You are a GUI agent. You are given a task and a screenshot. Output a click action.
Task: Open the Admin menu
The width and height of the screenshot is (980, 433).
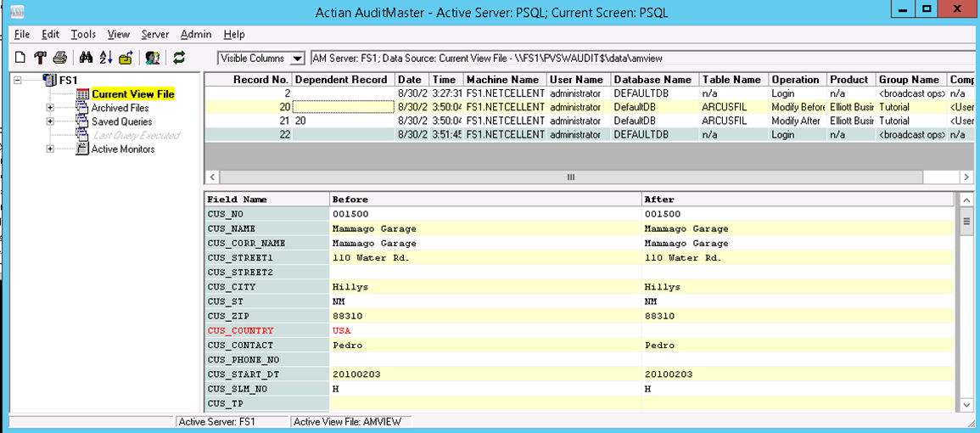click(196, 35)
